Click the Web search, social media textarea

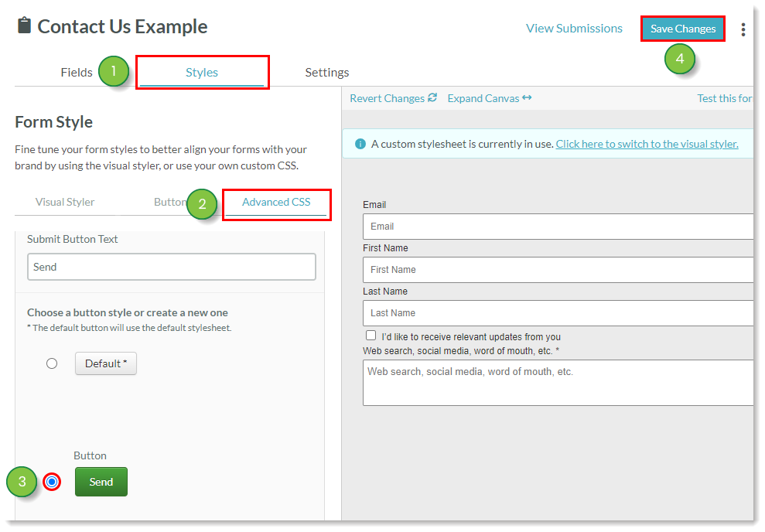(x=558, y=383)
